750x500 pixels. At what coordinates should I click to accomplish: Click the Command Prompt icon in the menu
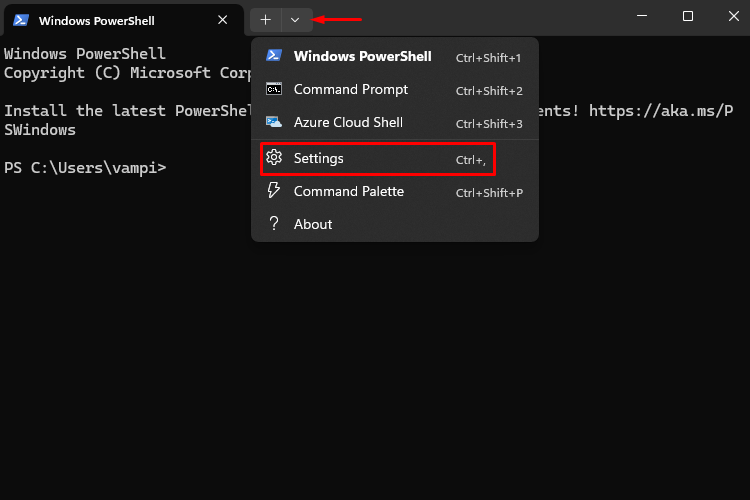[x=274, y=89]
